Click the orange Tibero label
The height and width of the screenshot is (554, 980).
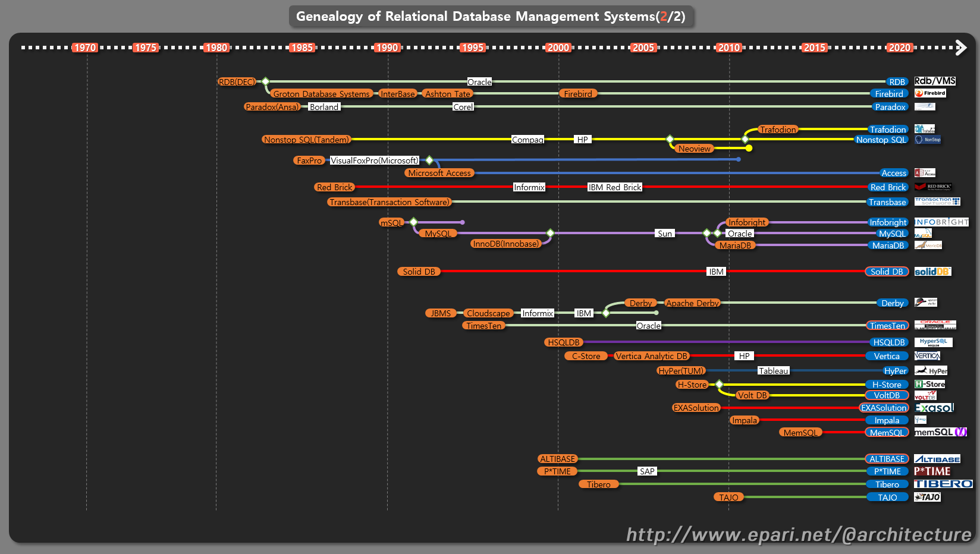(599, 484)
